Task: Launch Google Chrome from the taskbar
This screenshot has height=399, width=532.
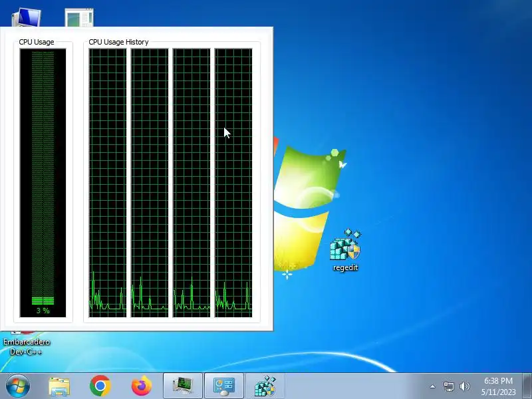Action: tap(100, 386)
